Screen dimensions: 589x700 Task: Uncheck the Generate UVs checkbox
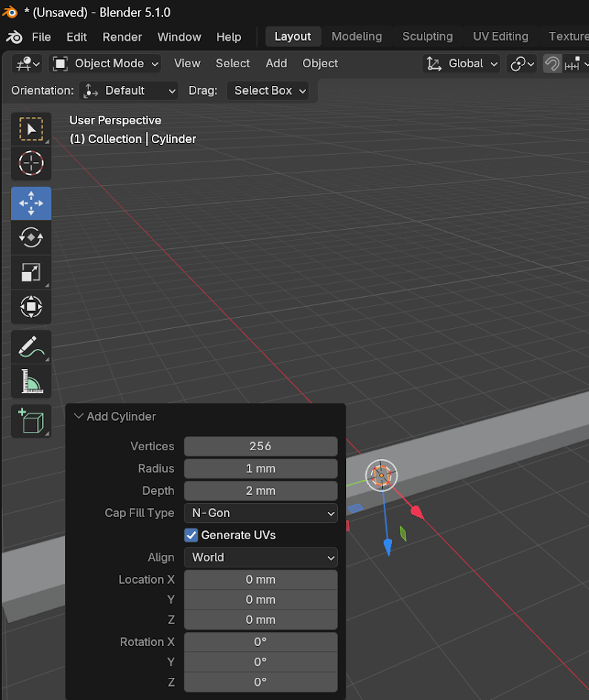[191, 536]
